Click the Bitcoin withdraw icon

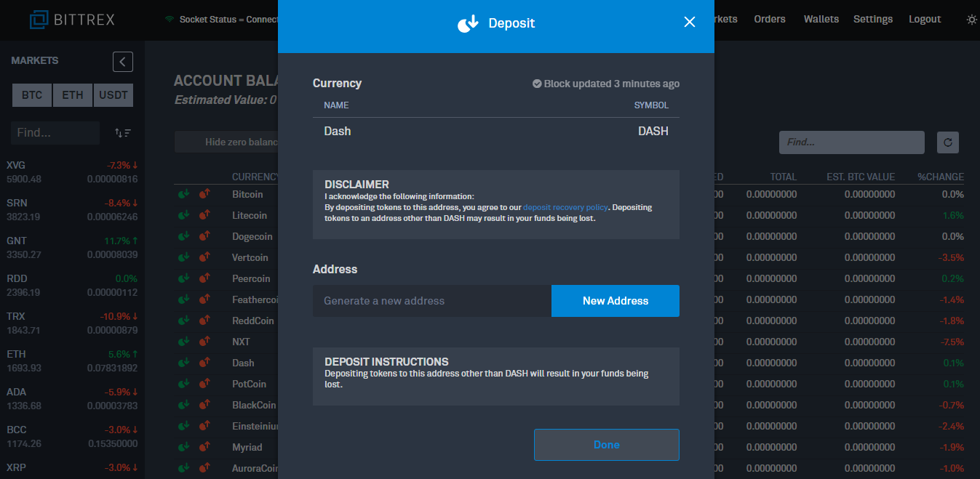(x=204, y=194)
